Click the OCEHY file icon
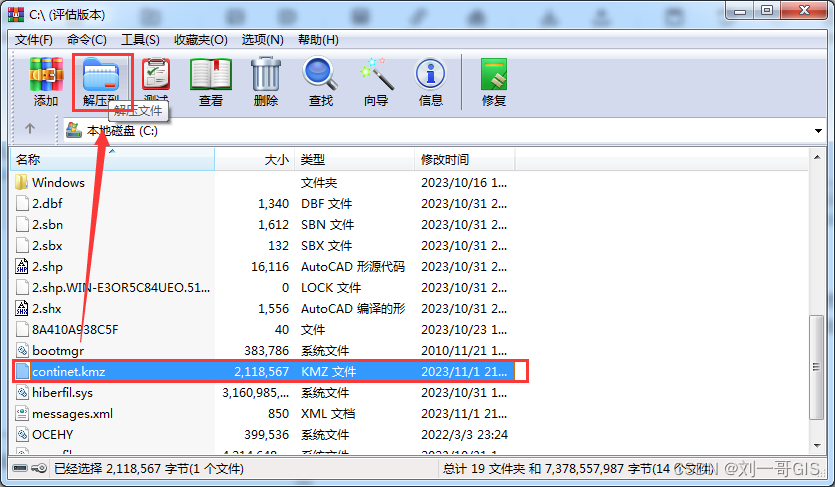835x487 pixels. [x=22, y=434]
